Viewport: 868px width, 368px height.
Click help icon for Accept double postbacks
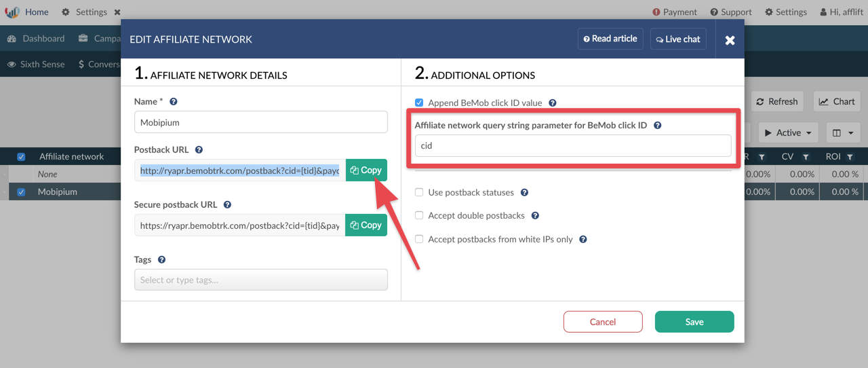535,216
